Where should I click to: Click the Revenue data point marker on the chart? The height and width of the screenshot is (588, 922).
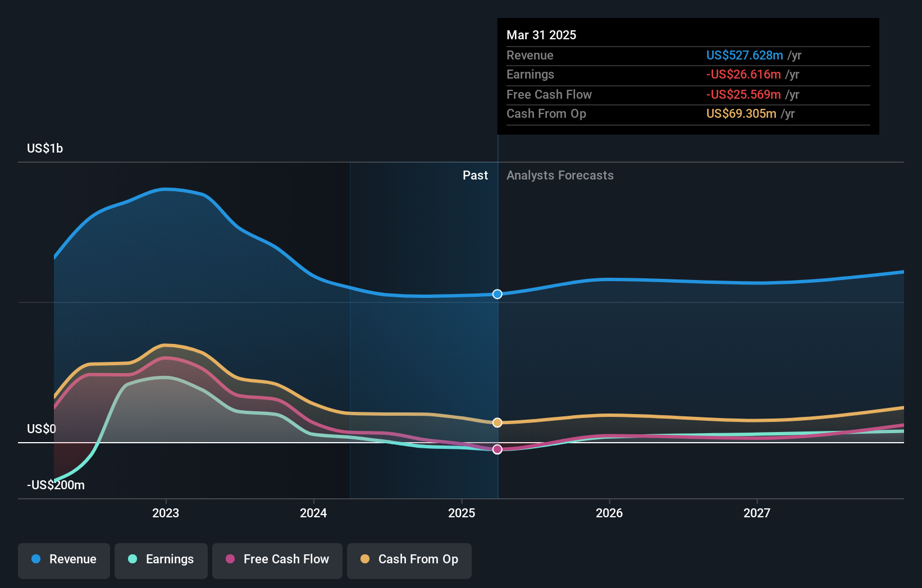click(x=497, y=294)
